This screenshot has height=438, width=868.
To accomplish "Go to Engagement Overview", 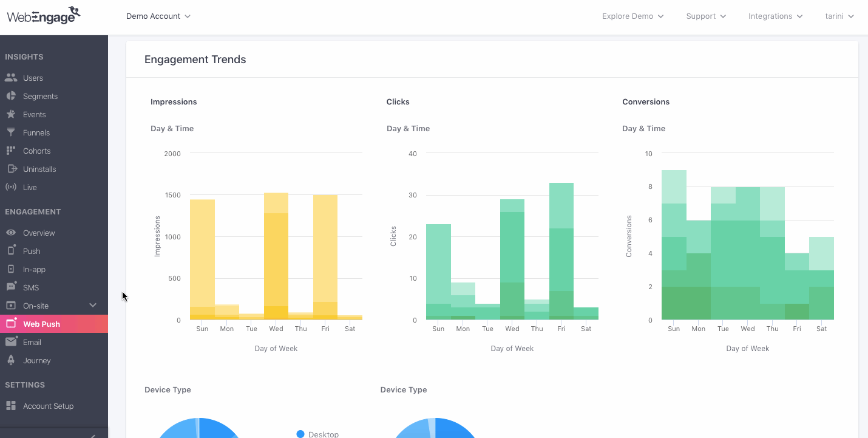I will [39, 233].
